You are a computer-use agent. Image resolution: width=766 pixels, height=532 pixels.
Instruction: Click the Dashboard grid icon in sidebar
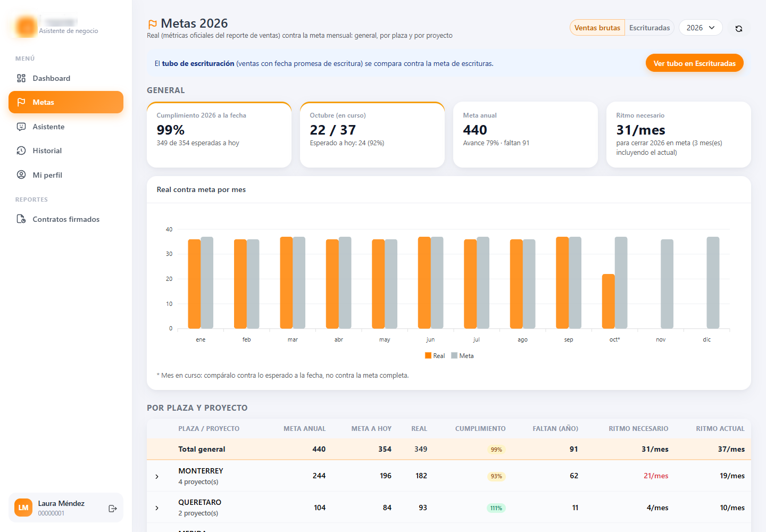click(x=21, y=78)
